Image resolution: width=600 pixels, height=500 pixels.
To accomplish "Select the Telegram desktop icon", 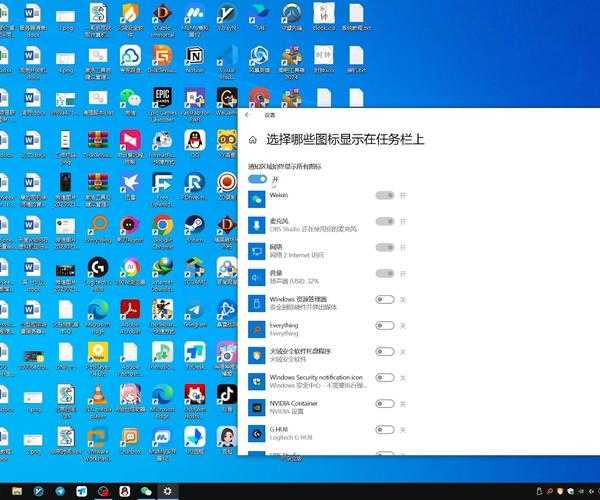I will tap(195, 311).
